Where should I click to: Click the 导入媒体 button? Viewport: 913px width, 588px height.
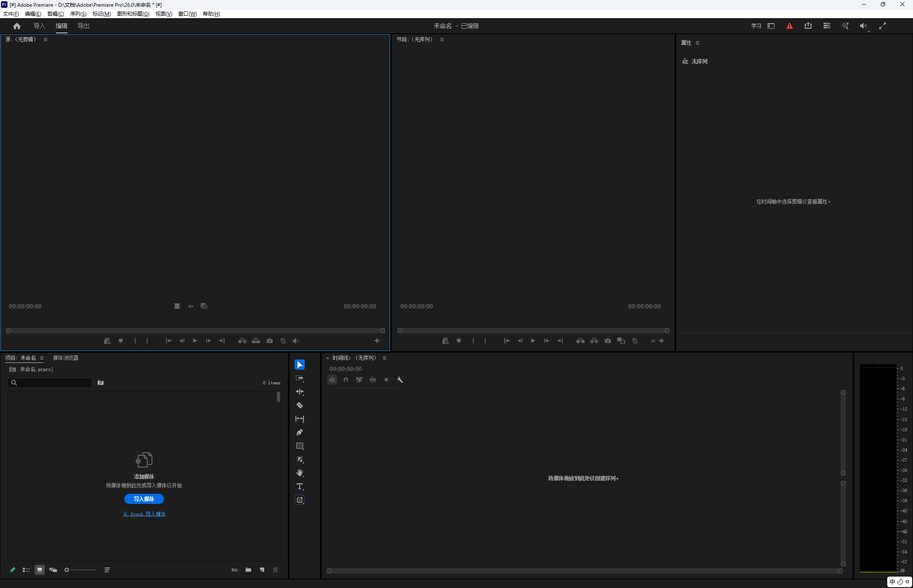pos(144,499)
